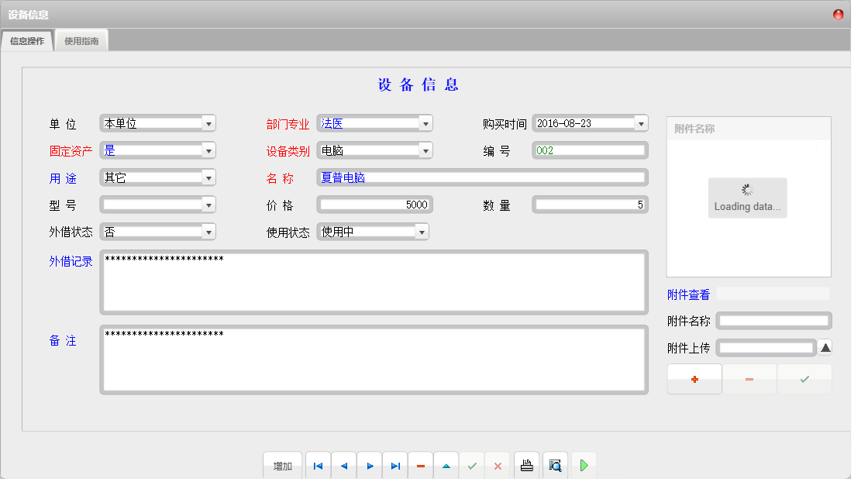Click into the 名称 text field
Image resolution: width=868 pixels, height=482 pixels.
[482, 177]
